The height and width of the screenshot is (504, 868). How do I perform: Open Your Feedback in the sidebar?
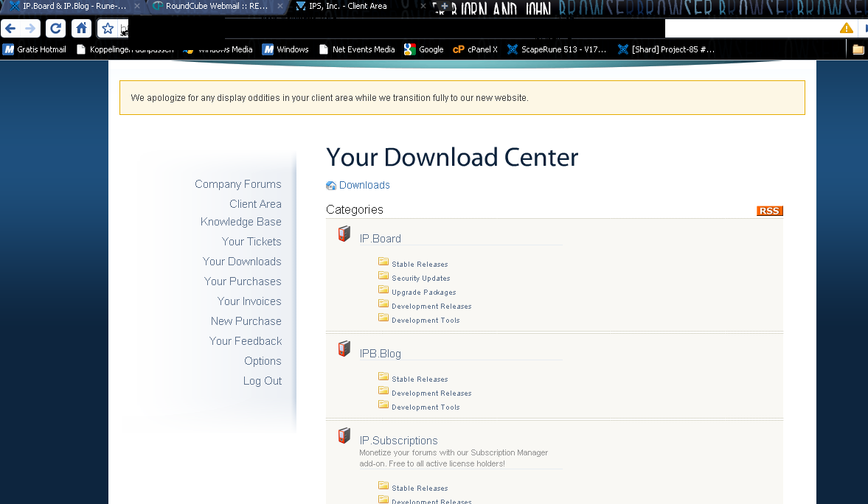click(x=246, y=341)
